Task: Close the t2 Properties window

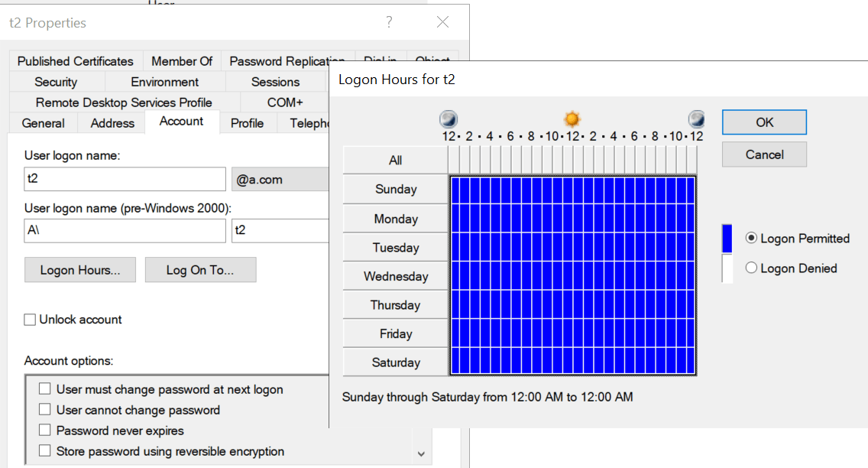Action: 442,22
